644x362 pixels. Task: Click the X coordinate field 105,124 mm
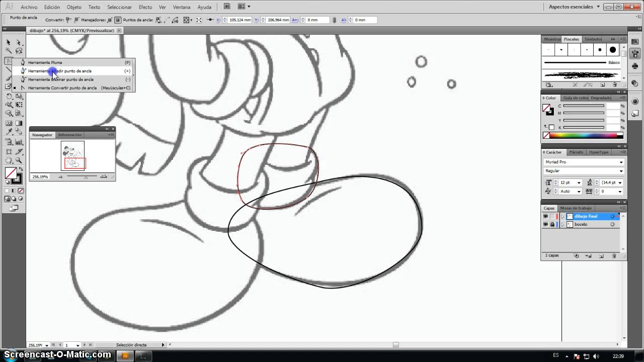239,20
